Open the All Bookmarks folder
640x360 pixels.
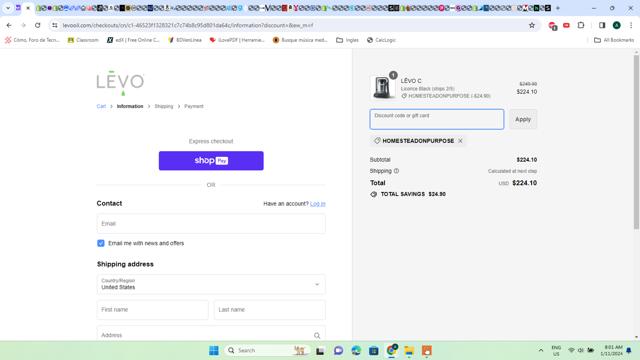click(614, 40)
